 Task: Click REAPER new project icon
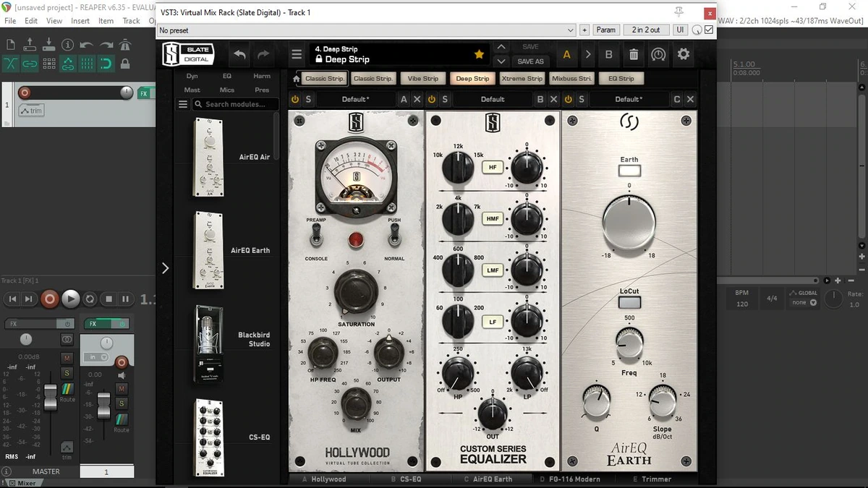[11, 45]
